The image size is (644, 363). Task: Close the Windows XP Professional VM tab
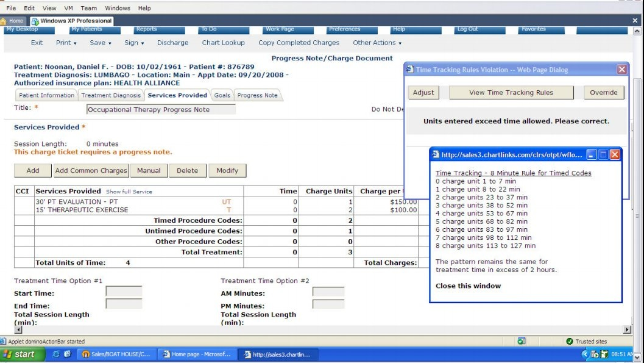[635, 21]
